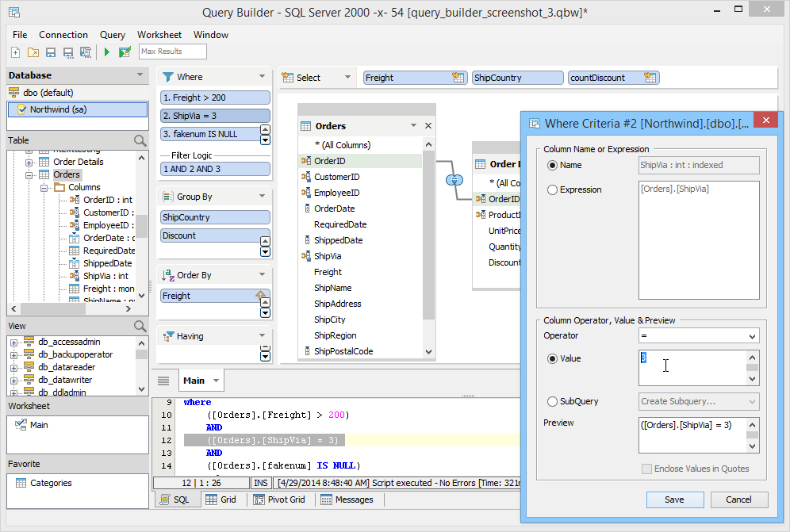790x532 pixels.
Task: Click the ascending sort arrow on Freight order
Action: tap(260, 295)
